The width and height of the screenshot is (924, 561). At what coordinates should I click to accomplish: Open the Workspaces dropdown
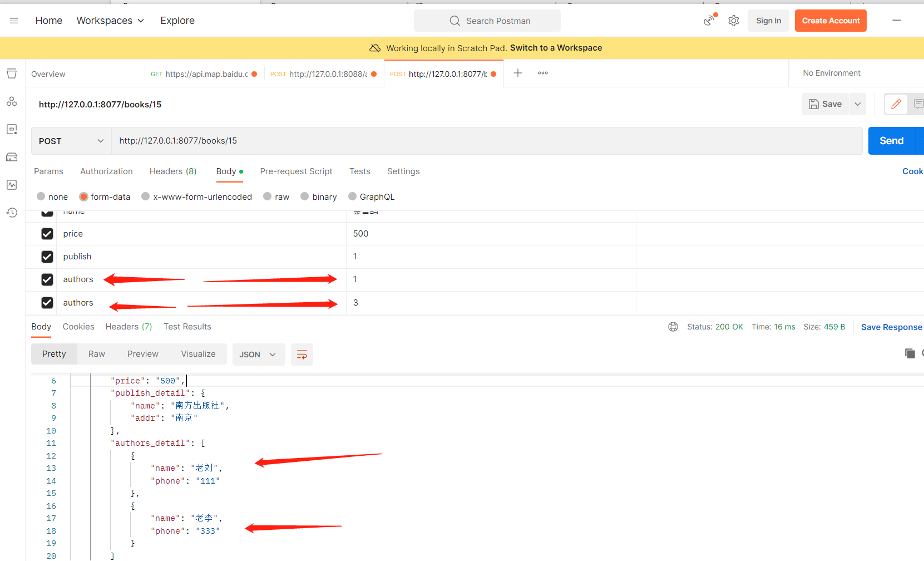point(110,21)
